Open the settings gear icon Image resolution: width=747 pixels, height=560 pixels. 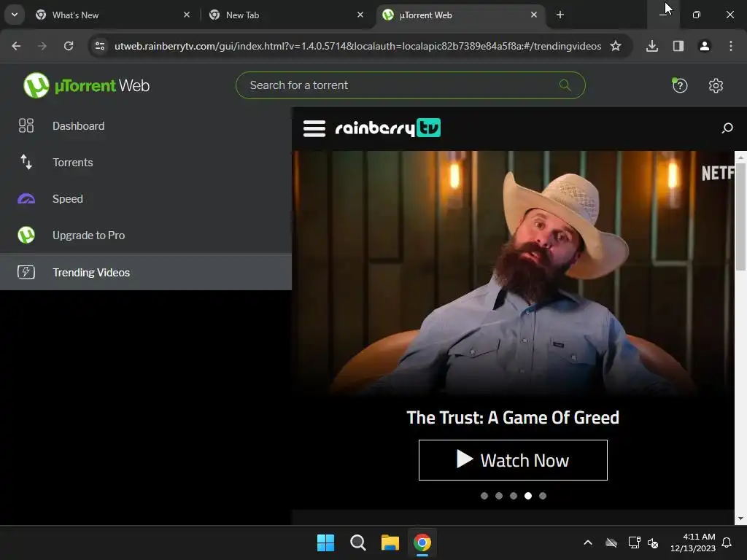tap(716, 86)
